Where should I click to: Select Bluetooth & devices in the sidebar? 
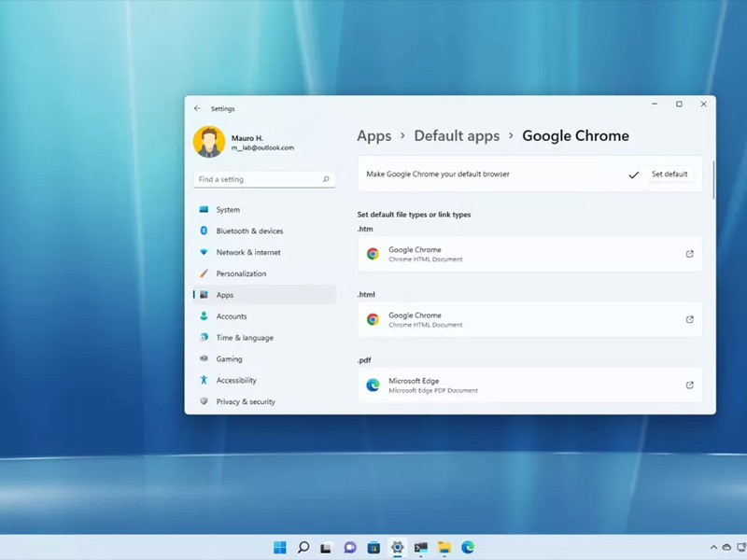click(264, 231)
